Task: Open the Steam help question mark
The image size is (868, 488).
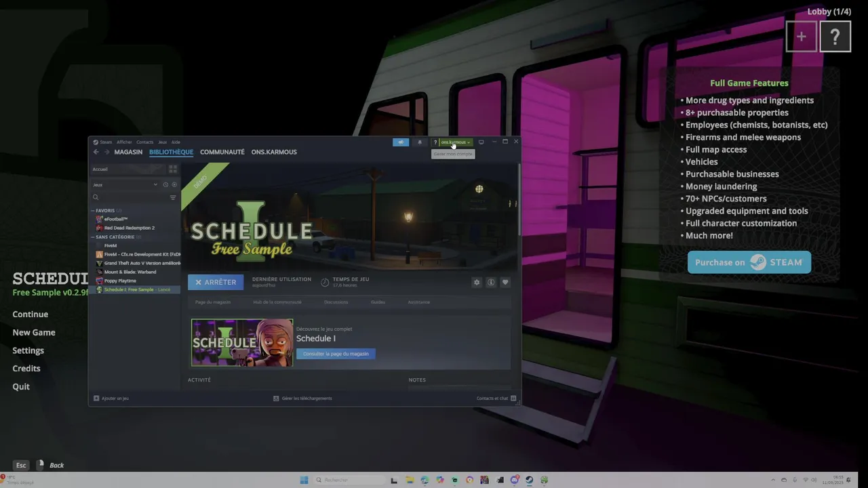Action: pos(435,142)
